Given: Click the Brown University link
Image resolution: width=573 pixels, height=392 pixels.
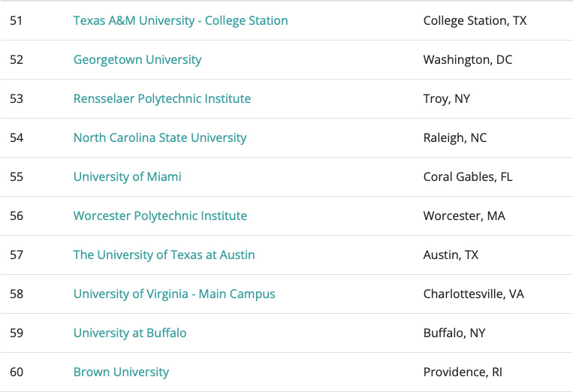Looking at the screenshot, I should [121, 372].
